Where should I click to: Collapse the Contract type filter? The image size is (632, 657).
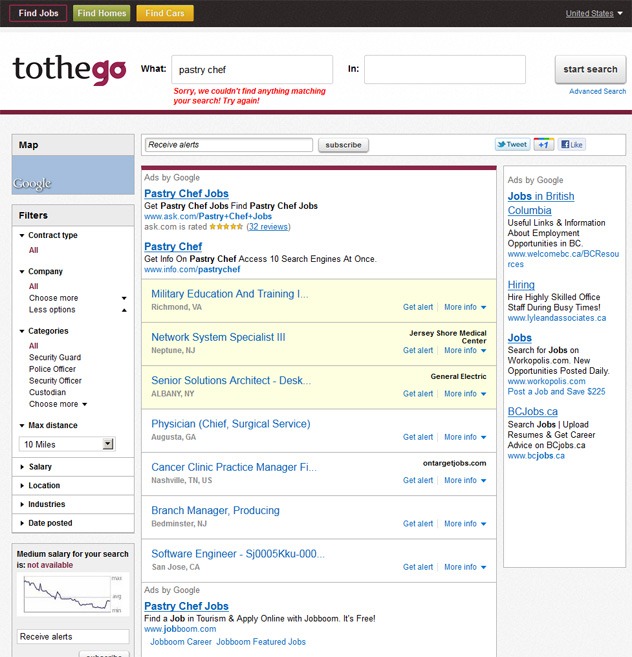coord(49,235)
